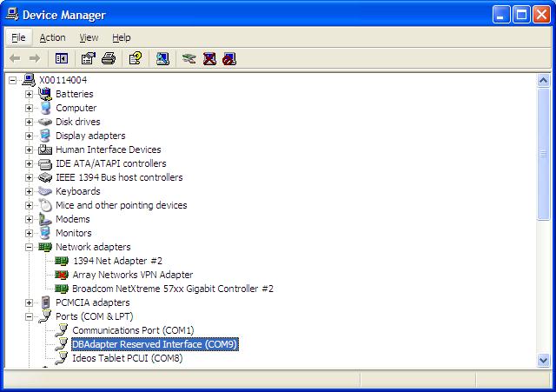This screenshot has height=392, width=556.
Task: Click the Human Interface Devices icon
Action: 45,149
